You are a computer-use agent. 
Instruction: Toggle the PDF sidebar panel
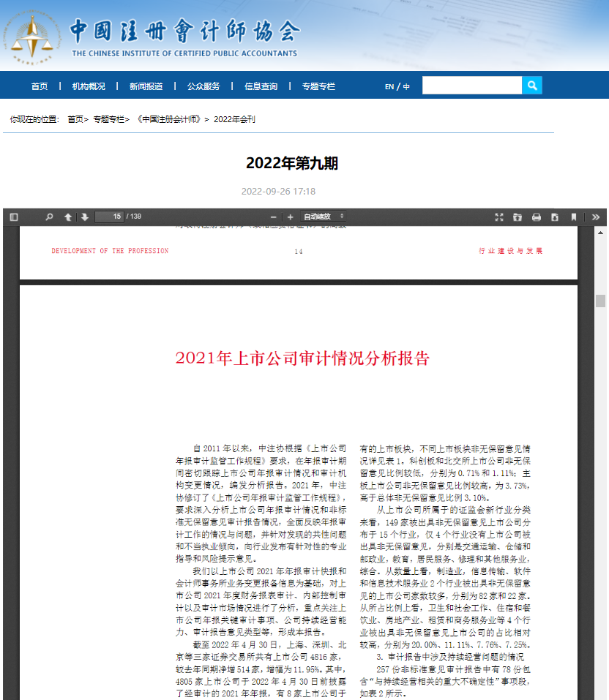click(13, 217)
